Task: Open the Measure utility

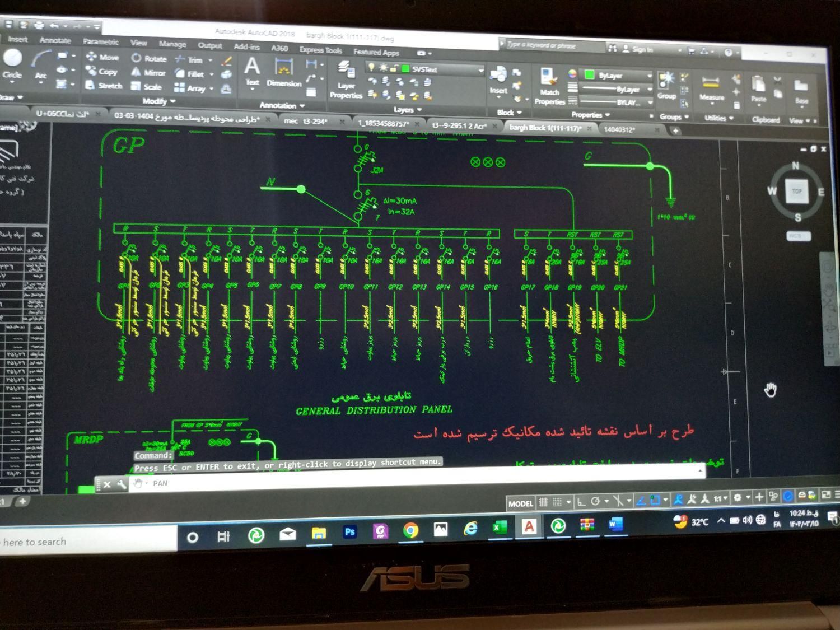Action: (711, 88)
